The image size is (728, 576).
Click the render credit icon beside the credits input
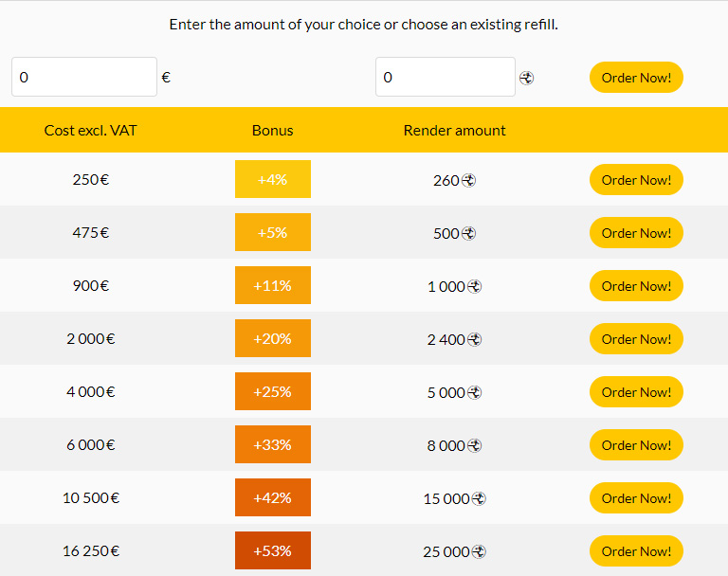point(526,78)
